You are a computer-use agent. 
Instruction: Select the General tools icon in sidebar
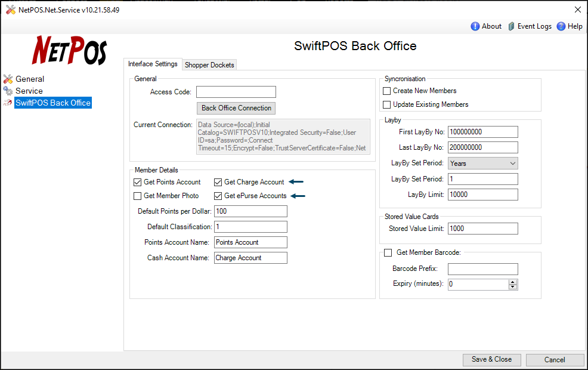(x=8, y=79)
